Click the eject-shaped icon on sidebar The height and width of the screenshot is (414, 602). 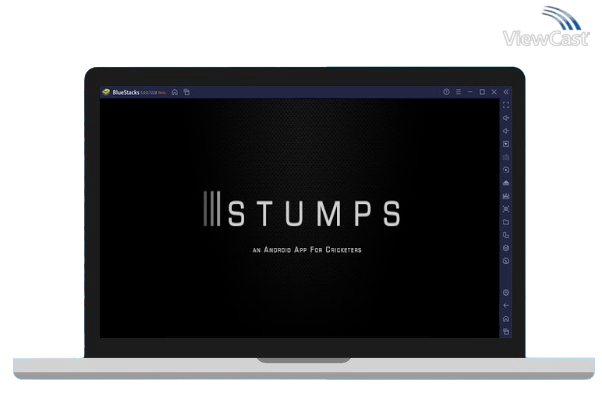point(506,183)
